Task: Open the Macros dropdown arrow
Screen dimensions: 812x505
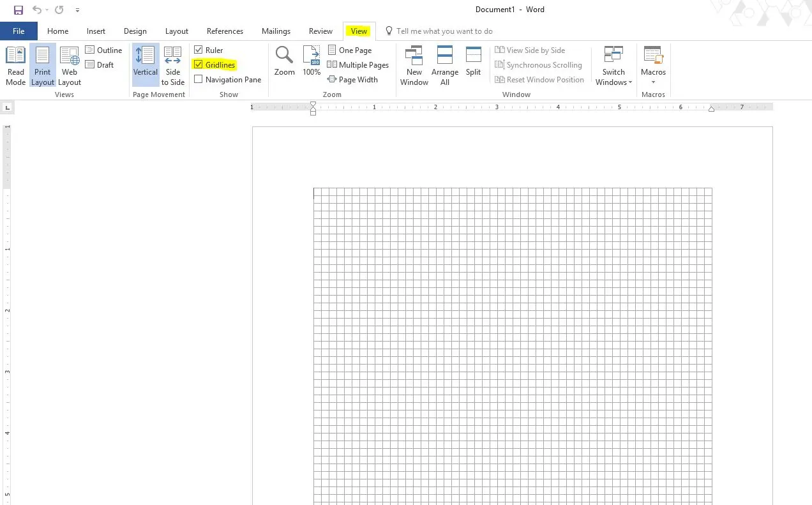Action: pos(653,82)
